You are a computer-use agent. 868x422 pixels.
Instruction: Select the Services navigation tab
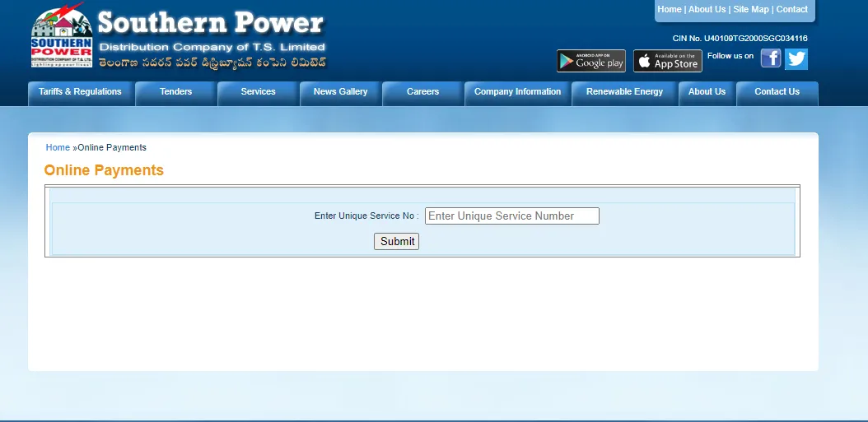pyautogui.click(x=258, y=92)
